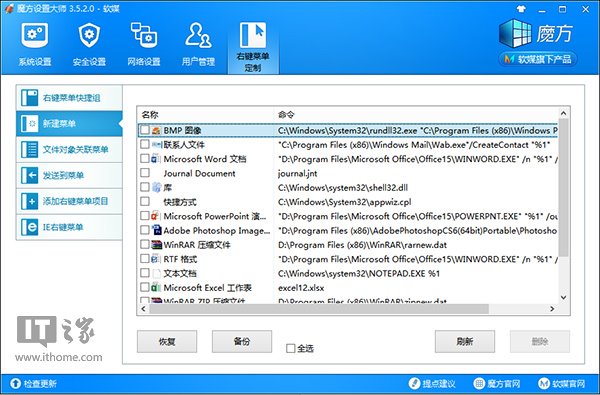This screenshot has height=395, width=600.
Task: Check the 联系人文件 checkbox
Action: [x=145, y=144]
